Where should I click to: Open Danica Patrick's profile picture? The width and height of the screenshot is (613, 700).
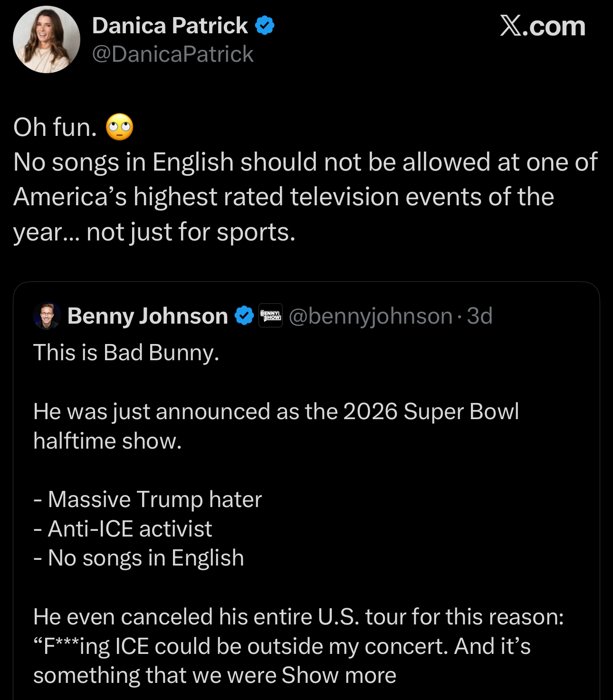click(46, 39)
